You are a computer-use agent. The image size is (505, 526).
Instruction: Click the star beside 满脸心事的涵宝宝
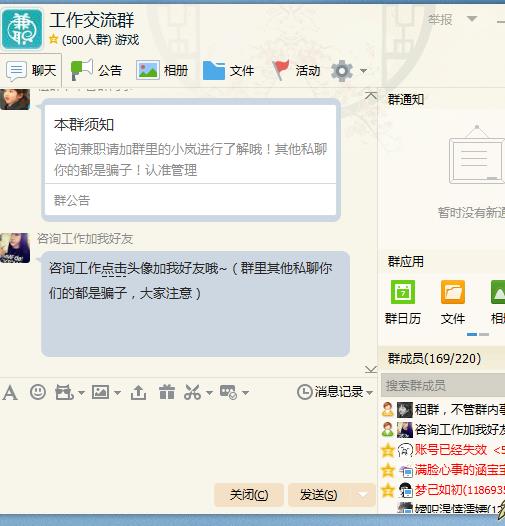coord(388,470)
